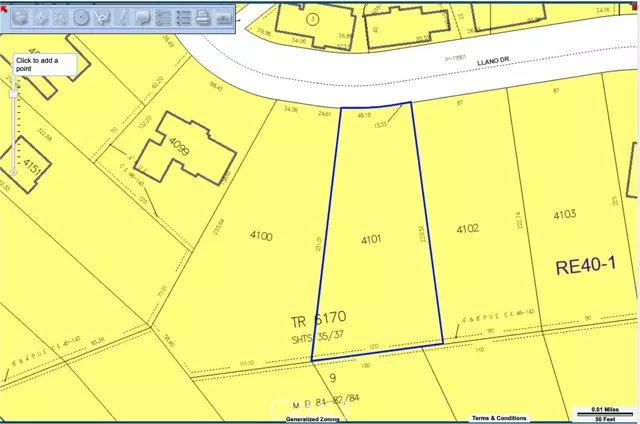Select the measure calipers tool icon
The image size is (640, 424).
point(102,18)
